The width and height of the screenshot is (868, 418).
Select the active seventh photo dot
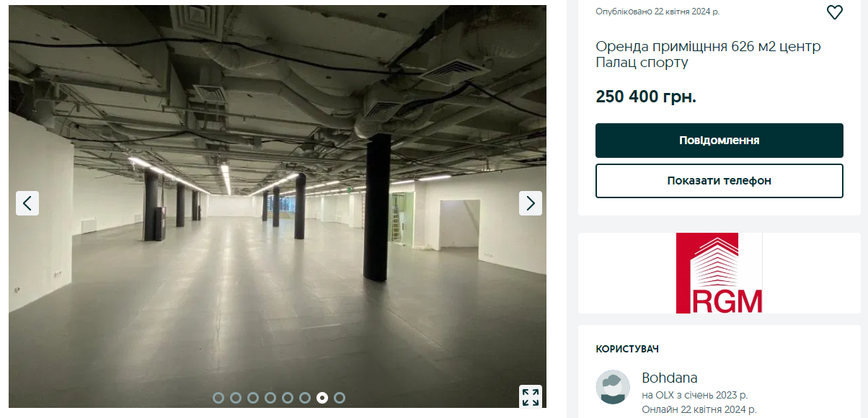tap(322, 397)
